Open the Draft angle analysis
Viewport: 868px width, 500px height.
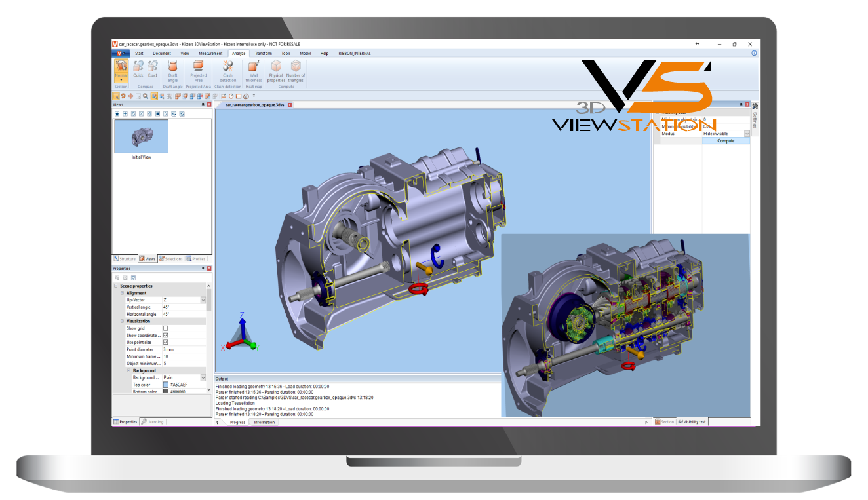pos(173,71)
